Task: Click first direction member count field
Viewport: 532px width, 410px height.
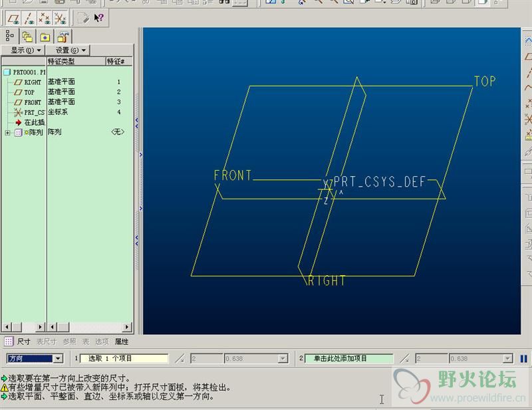Action: pyautogui.click(x=206, y=358)
